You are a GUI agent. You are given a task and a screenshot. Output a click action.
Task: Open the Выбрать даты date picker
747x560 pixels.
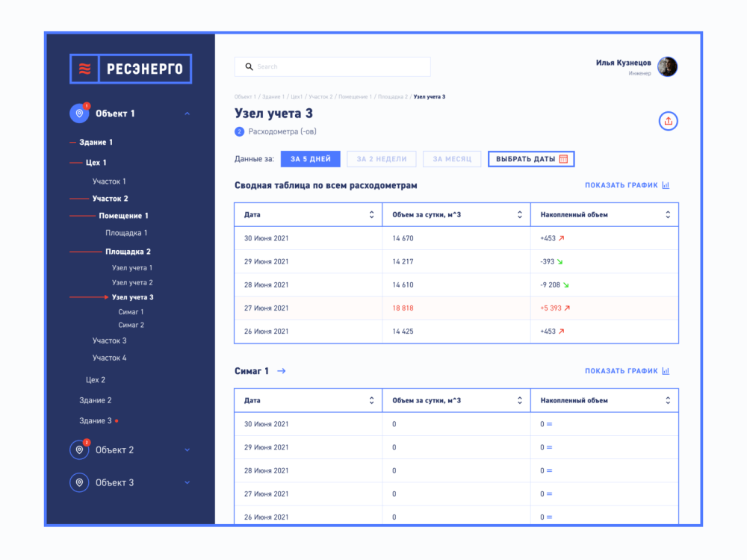531,159
